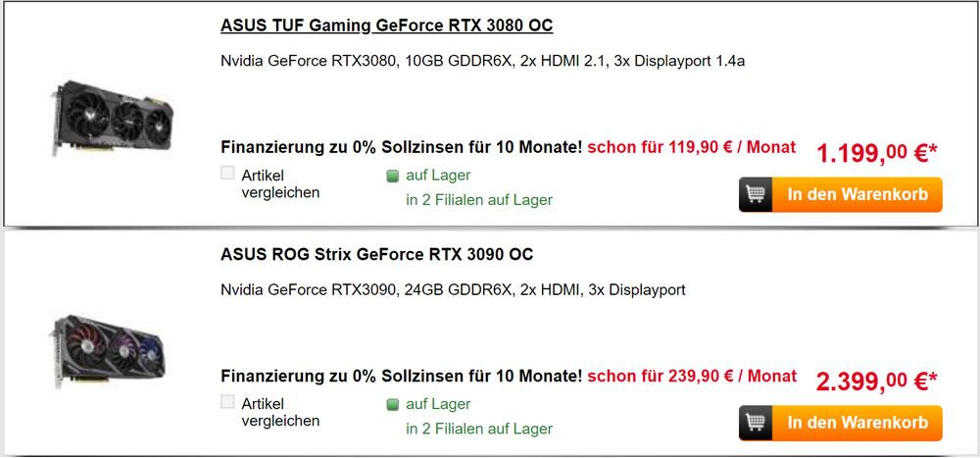
Task: Enable compare checkbox for ASUS TUF RTX 3080
Action: (228, 174)
